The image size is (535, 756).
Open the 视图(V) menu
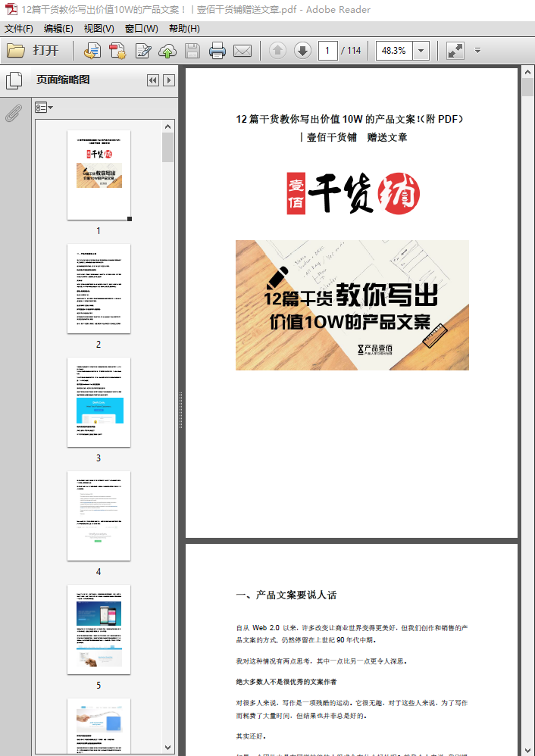pos(99,29)
